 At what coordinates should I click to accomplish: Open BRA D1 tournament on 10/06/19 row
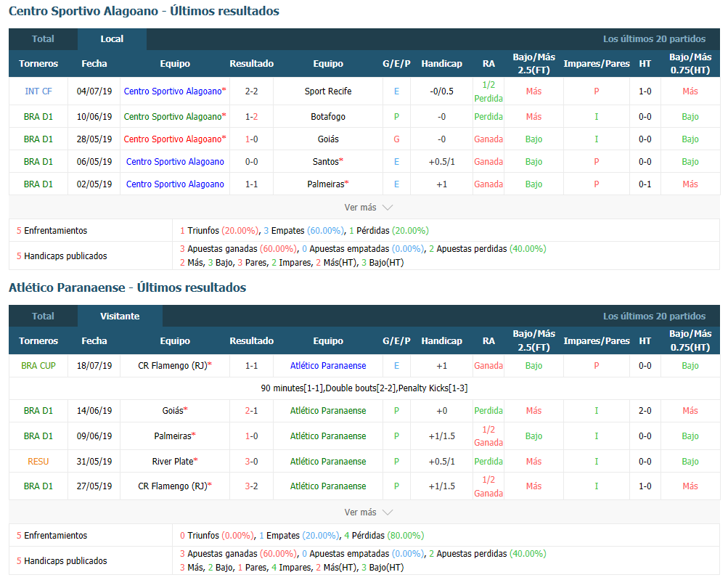click(x=38, y=117)
